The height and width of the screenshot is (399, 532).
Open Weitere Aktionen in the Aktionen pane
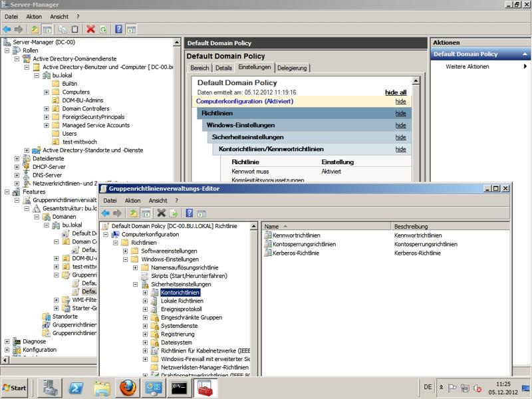(x=467, y=66)
